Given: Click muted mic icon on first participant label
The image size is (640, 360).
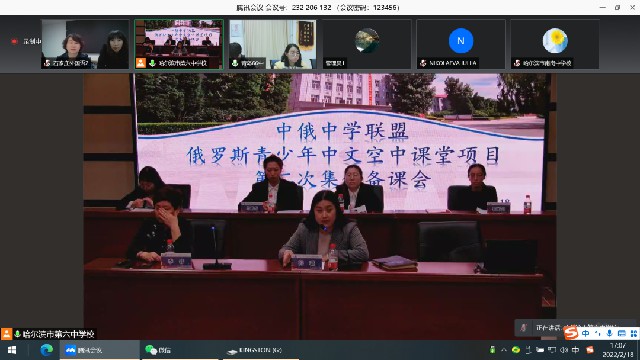Looking at the screenshot, I should (x=47, y=63).
